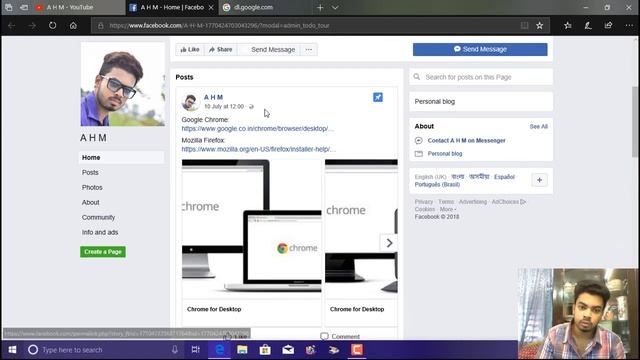Click the blue Send Message button
The height and width of the screenshot is (360, 640).
point(480,49)
